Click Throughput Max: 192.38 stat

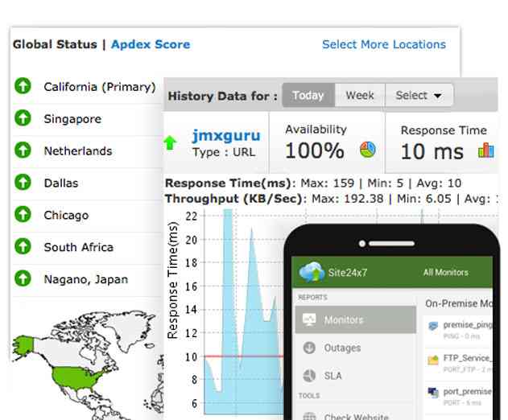347,199
